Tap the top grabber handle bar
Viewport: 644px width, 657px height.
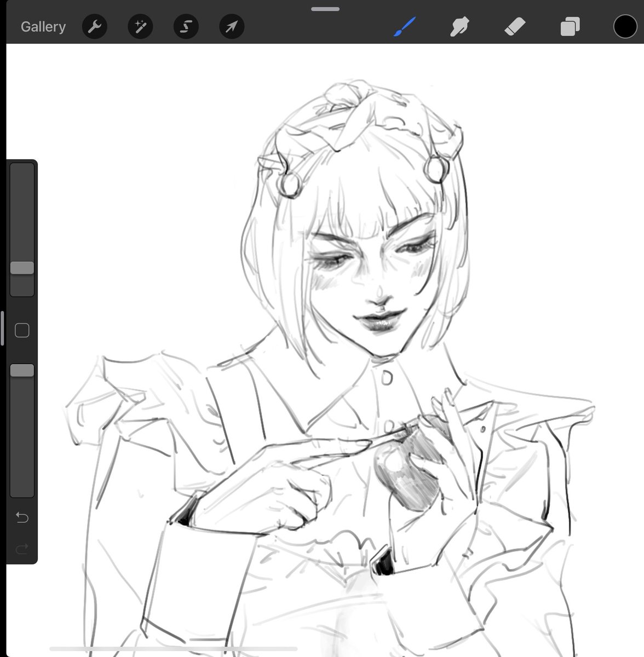click(325, 9)
